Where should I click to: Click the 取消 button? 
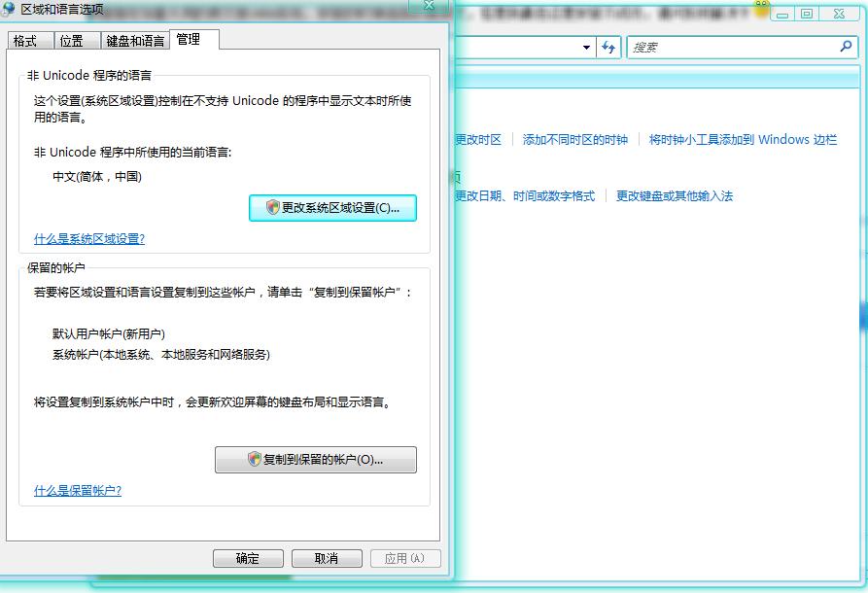pyautogui.click(x=327, y=558)
